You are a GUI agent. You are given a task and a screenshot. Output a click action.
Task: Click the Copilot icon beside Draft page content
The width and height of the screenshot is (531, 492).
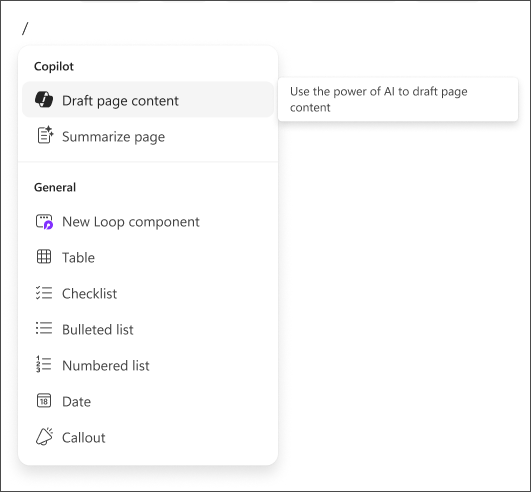point(44,100)
